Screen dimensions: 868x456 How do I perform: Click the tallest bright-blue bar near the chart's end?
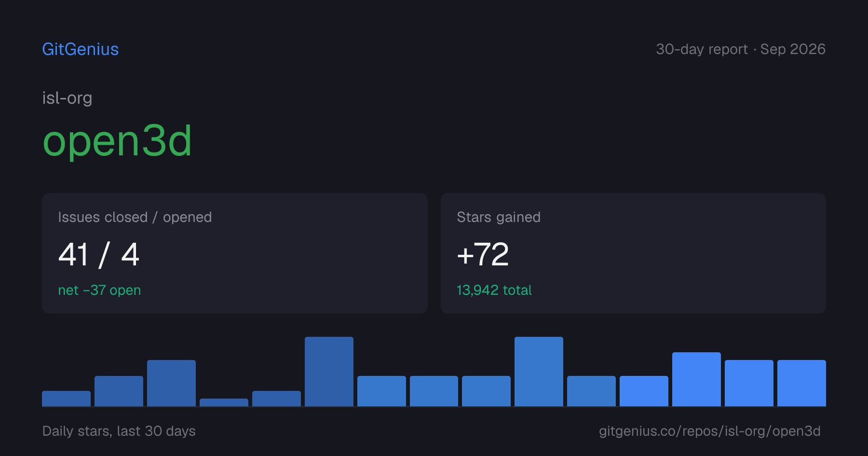click(696, 379)
